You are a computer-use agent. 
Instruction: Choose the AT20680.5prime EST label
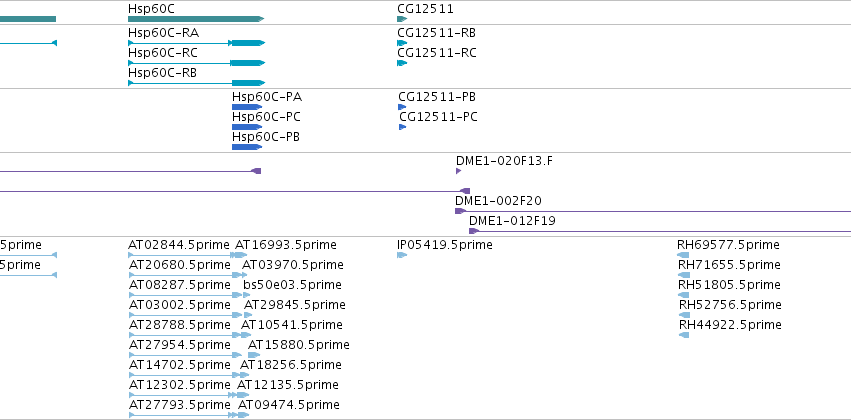tap(180, 265)
